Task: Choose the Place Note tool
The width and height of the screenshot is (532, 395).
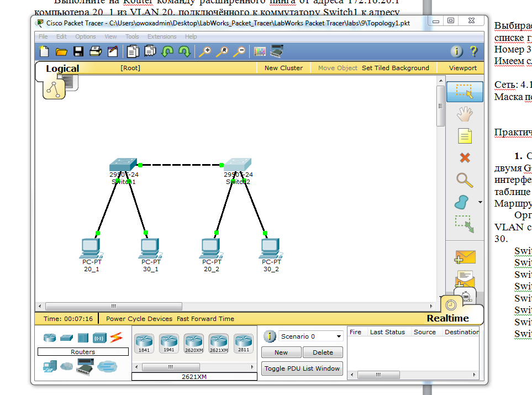Action: click(x=465, y=136)
